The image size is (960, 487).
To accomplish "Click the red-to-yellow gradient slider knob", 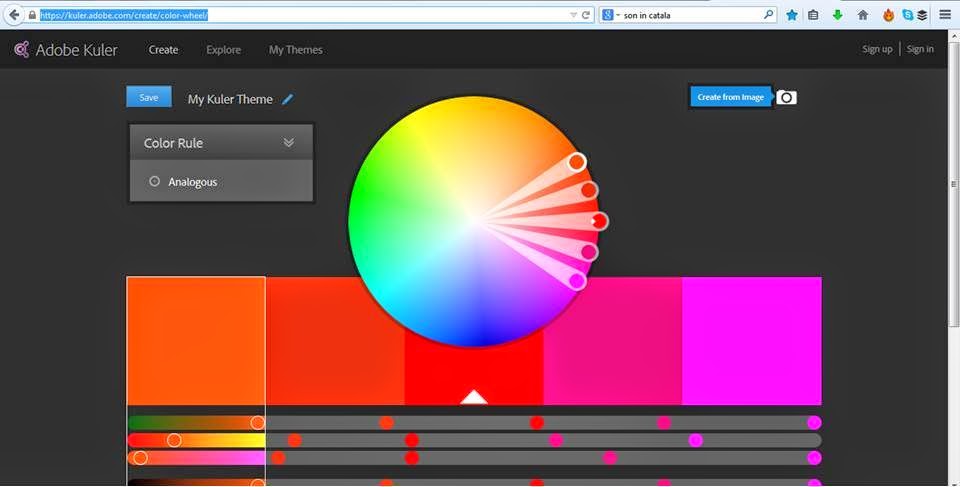I will click(174, 440).
